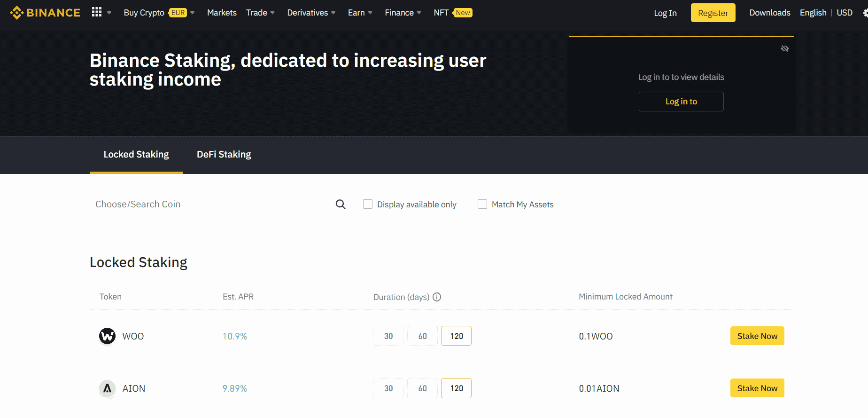The image size is (868, 418).
Task: Click the Token column header
Action: coord(110,297)
